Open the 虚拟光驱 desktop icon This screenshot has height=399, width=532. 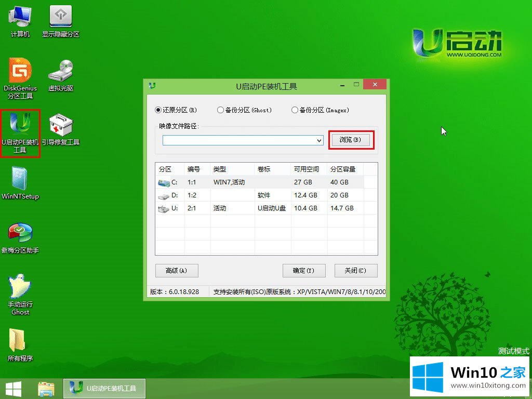(x=61, y=75)
